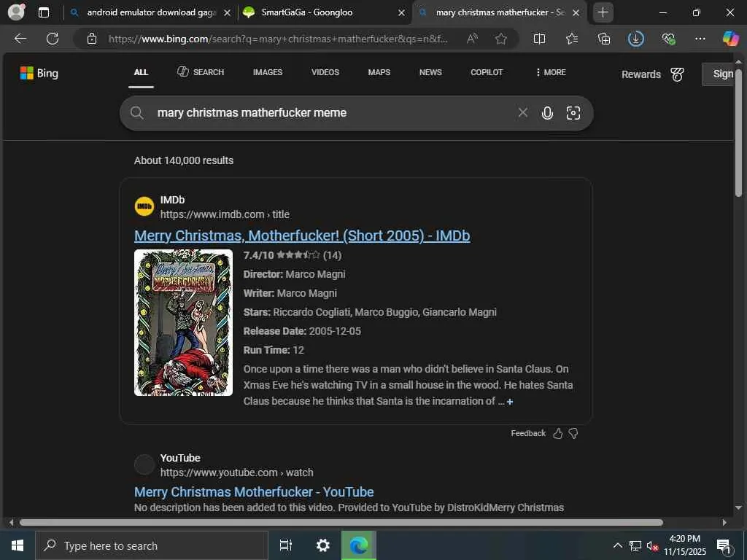Open the Collections icon
The width and height of the screenshot is (747, 560).
603,39
